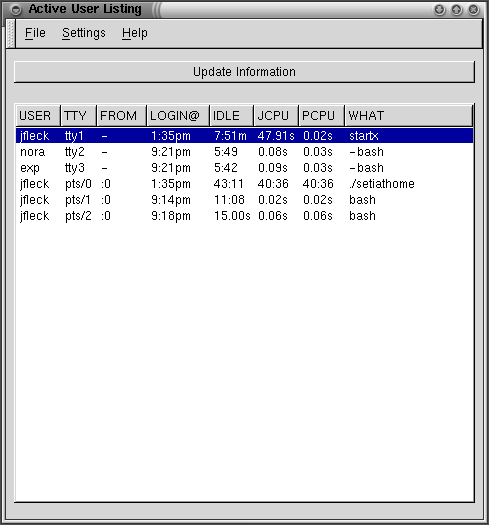Open the Help menu
This screenshot has width=489, height=525.
(135, 33)
